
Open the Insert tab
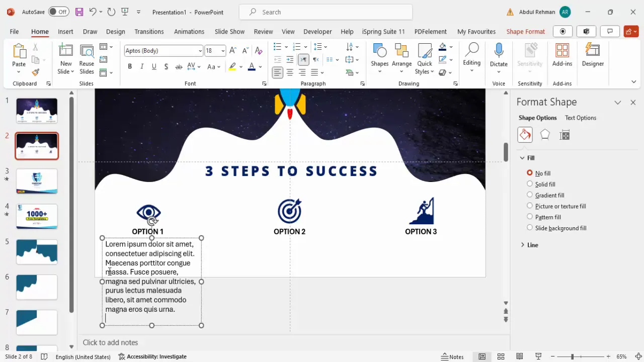65,31
